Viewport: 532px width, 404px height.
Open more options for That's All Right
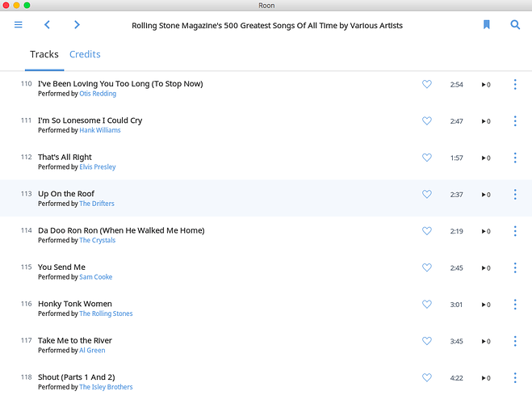(x=515, y=158)
